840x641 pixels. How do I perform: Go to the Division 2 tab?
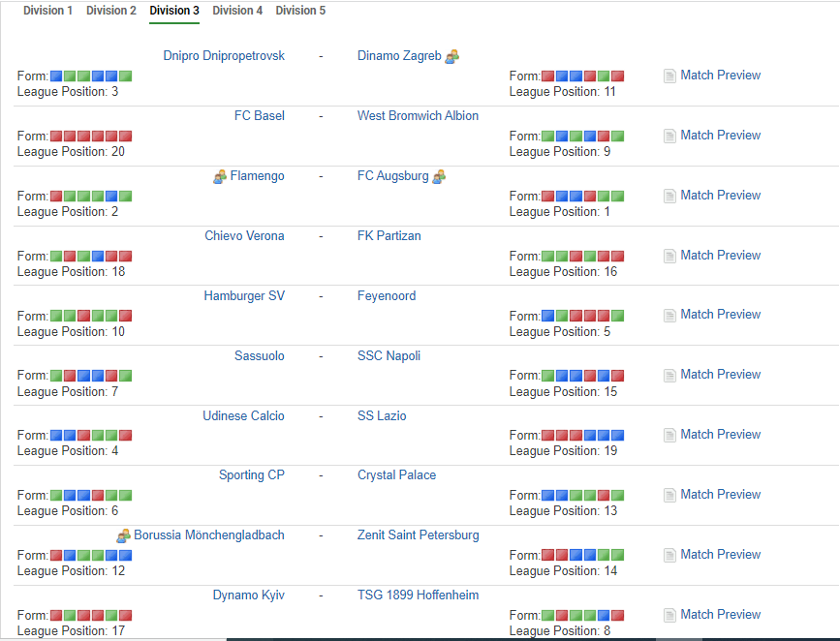(111, 11)
